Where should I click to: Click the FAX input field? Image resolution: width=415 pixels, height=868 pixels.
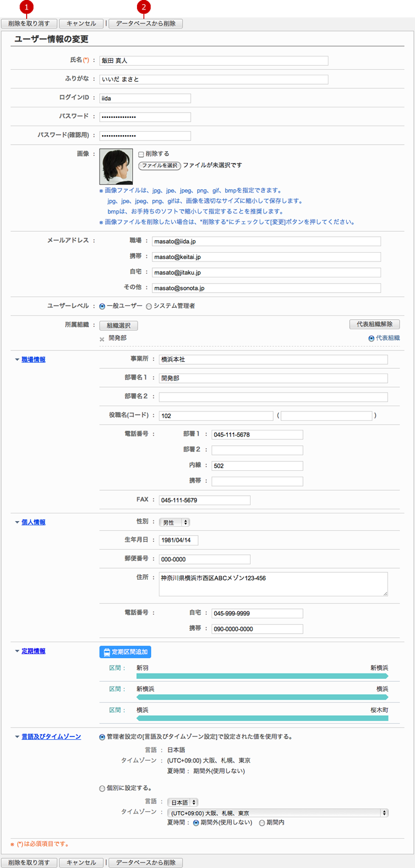pyautogui.click(x=205, y=500)
